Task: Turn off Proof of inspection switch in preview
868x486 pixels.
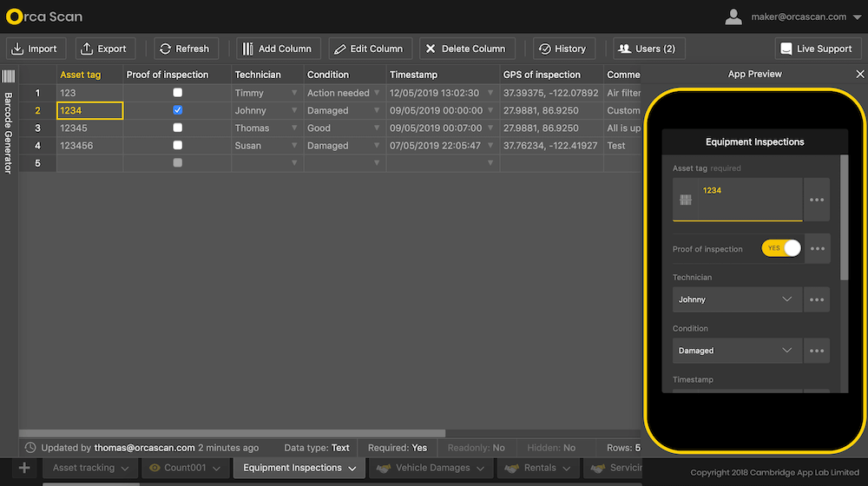Action: pyautogui.click(x=781, y=248)
